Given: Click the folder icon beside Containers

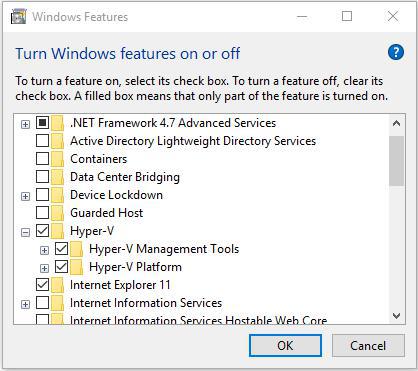Looking at the screenshot, I should [x=57, y=159].
